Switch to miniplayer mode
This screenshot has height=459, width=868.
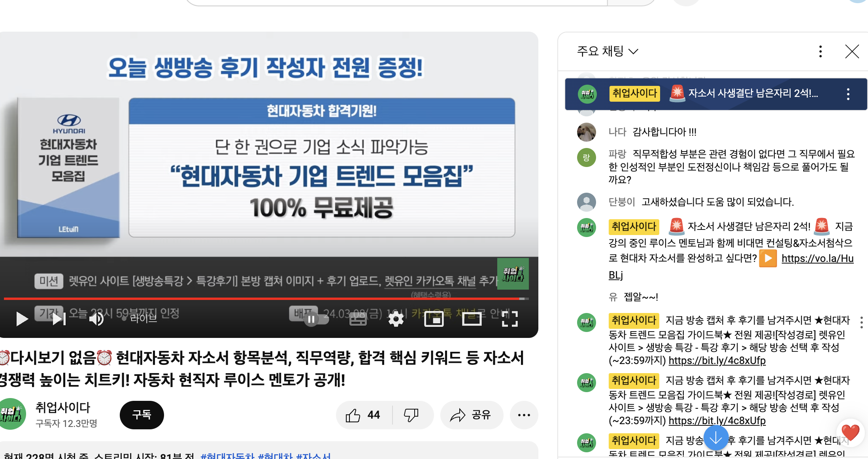click(434, 319)
